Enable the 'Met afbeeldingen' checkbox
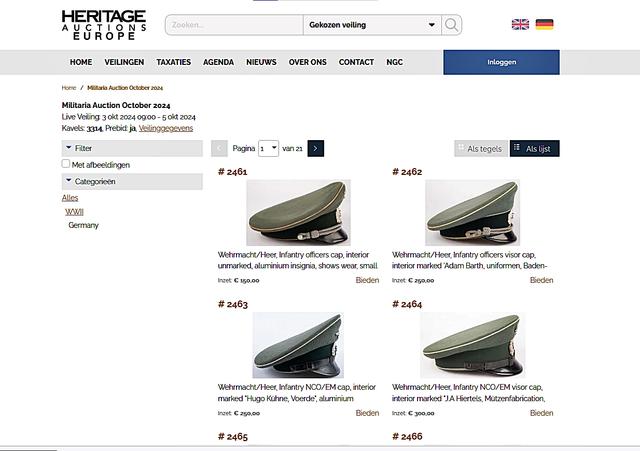Image resolution: width=640 pixels, height=451 pixels. tap(66, 164)
